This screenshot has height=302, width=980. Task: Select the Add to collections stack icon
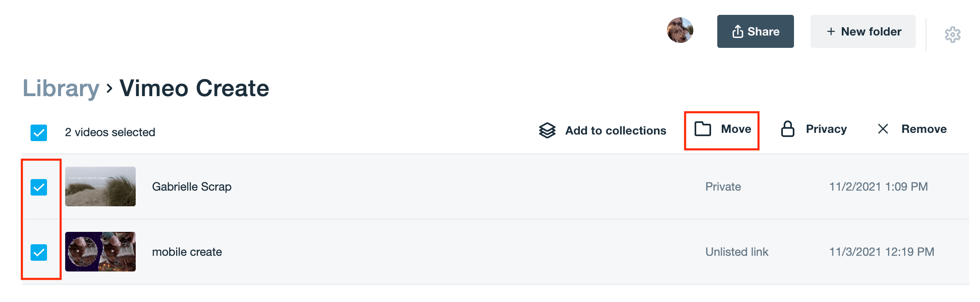547,130
